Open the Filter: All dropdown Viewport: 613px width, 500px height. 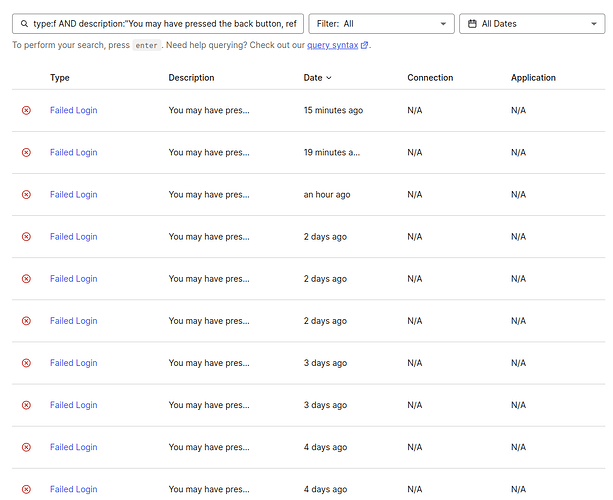[x=381, y=23]
